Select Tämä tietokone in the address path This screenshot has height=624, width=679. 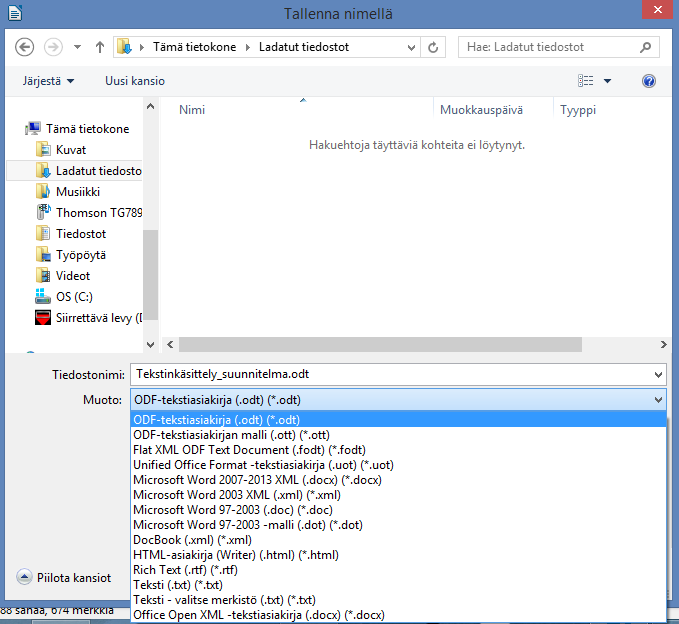(194, 47)
